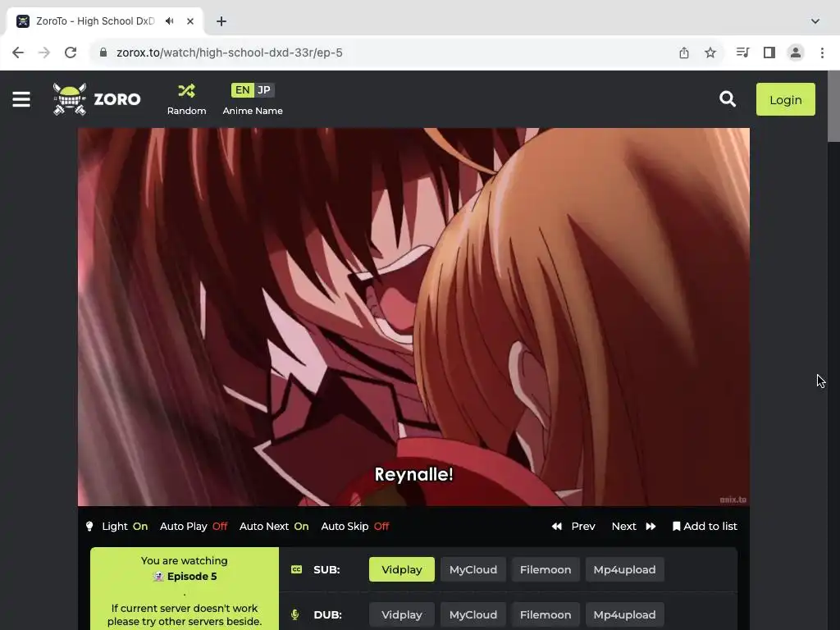Click the DUB microphone icon
Viewport: 840px width, 630px height.
click(x=294, y=614)
